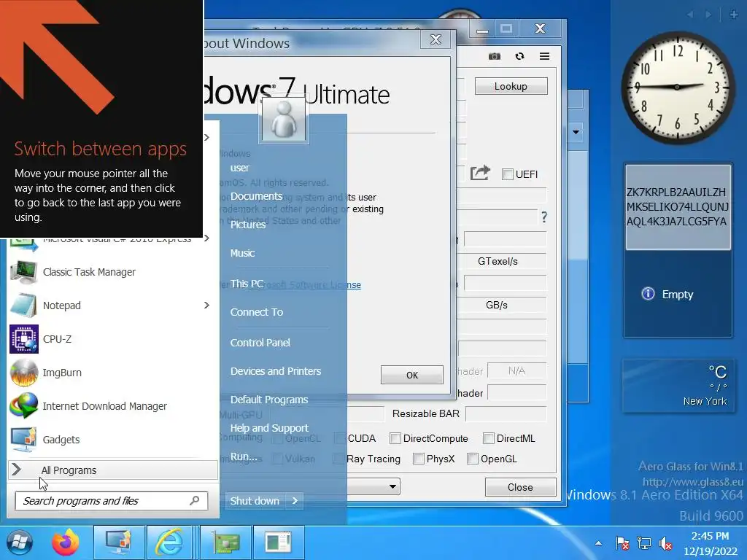Open Internet Explorer from the taskbar
Image resolution: width=747 pixels, height=560 pixels.
click(x=169, y=542)
